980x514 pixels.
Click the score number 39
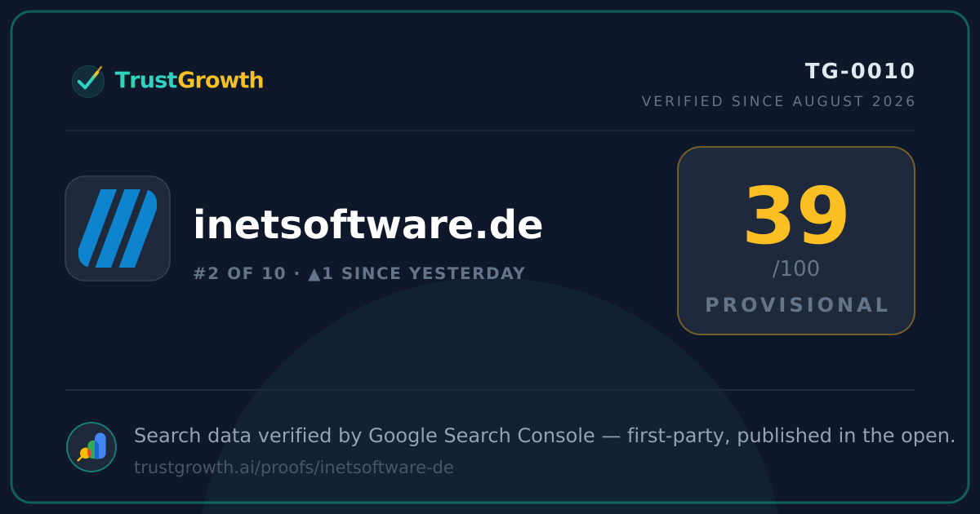tap(795, 218)
